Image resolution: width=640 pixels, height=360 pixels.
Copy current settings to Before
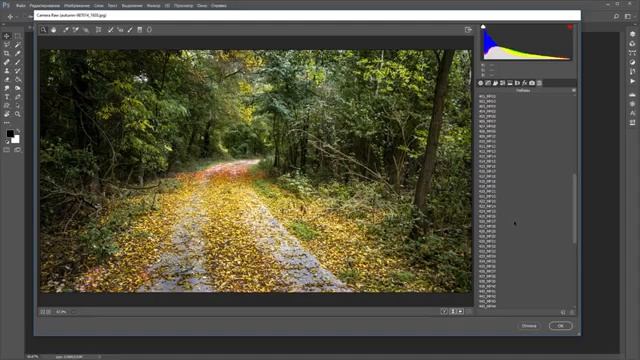pos(461,311)
